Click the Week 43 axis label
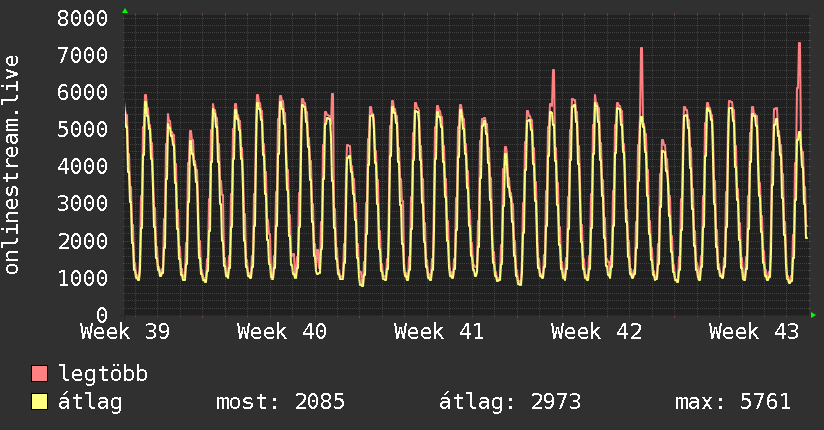824x430 pixels. tap(754, 332)
